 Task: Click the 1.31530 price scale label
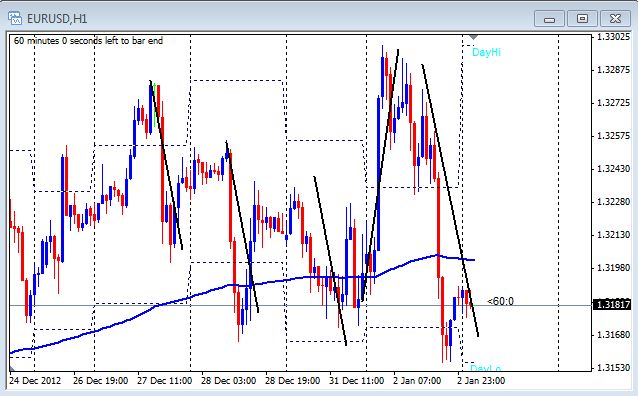613,368
